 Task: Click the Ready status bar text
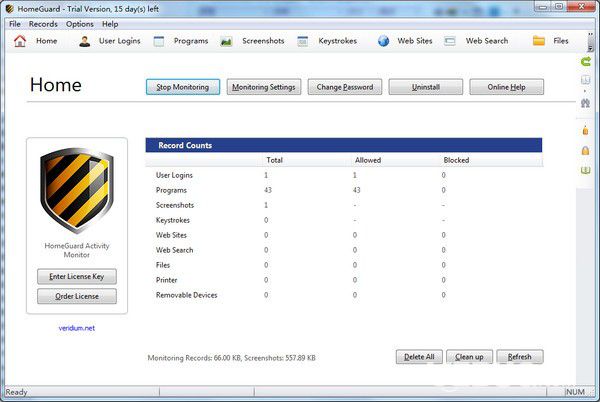click(16, 392)
